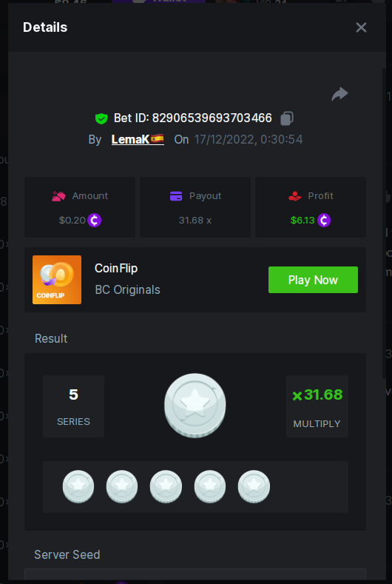Open the CoinFlip game thumbnail

pyautogui.click(x=57, y=280)
